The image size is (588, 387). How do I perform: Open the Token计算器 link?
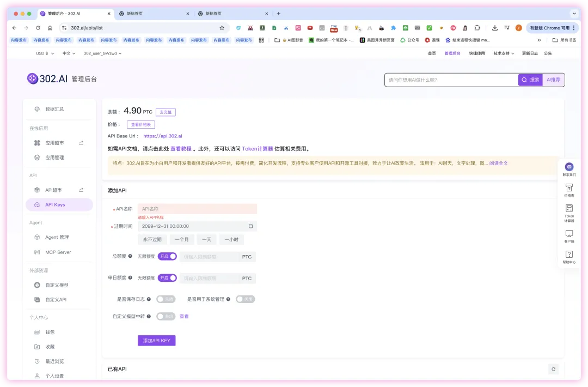[x=257, y=149]
